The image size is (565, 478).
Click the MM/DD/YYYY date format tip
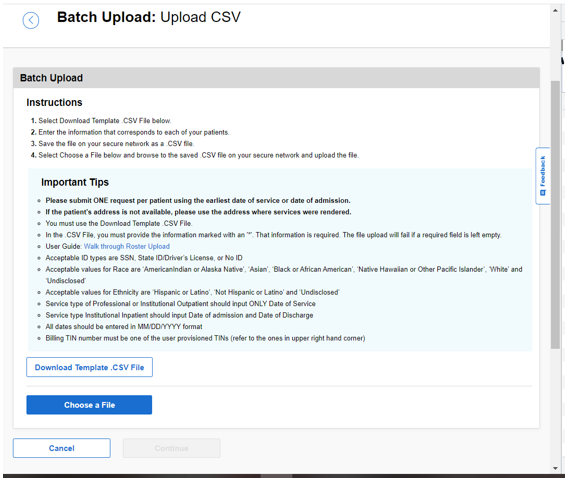coord(124,327)
